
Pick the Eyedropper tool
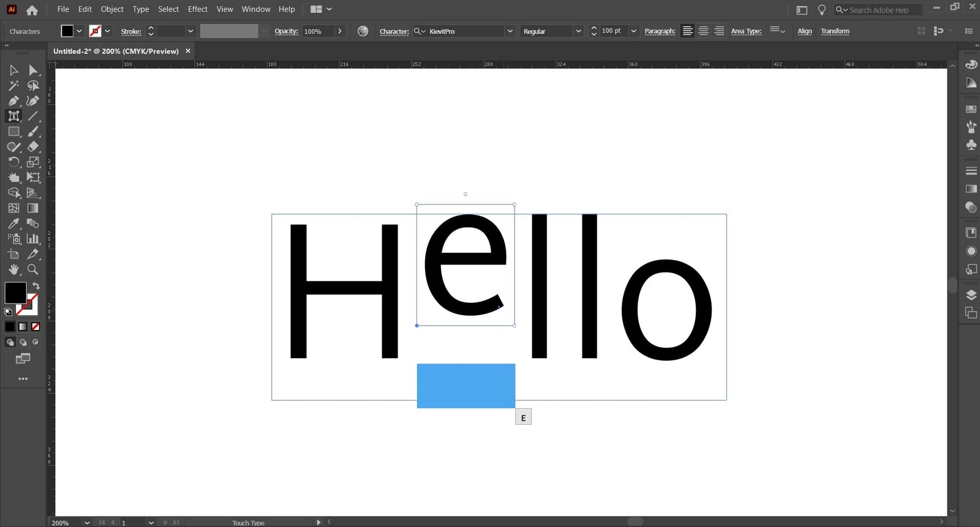pos(13,223)
